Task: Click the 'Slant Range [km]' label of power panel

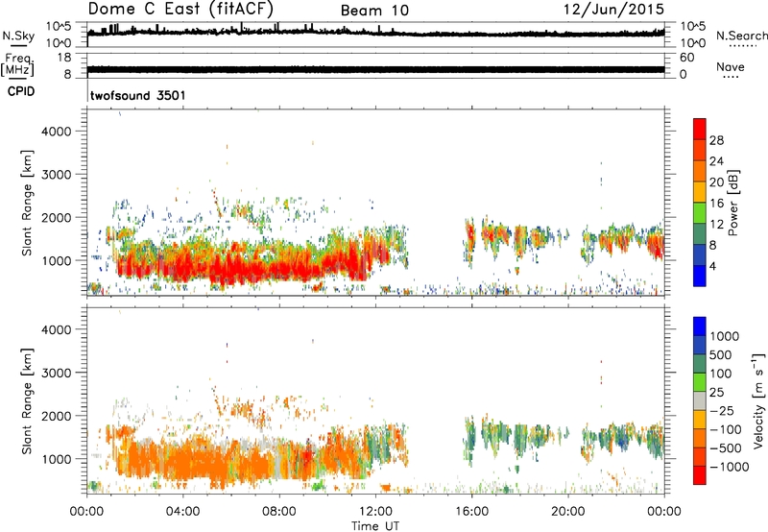Action: pos(27,203)
